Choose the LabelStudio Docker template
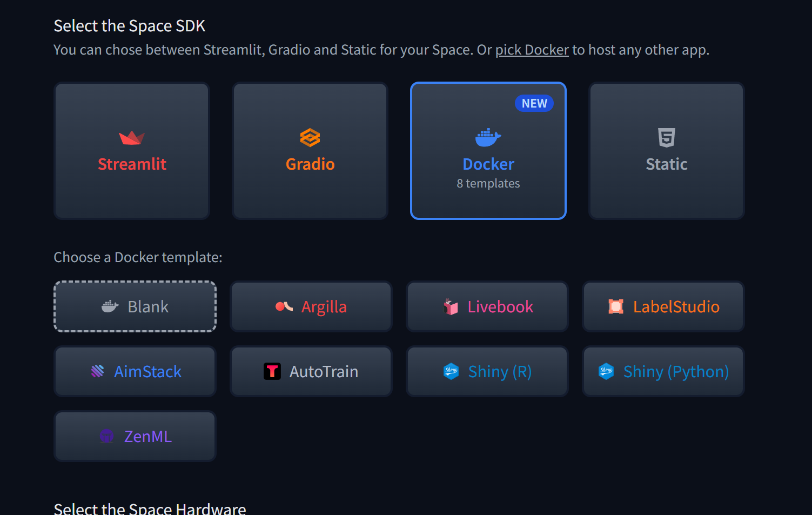 (663, 306)
